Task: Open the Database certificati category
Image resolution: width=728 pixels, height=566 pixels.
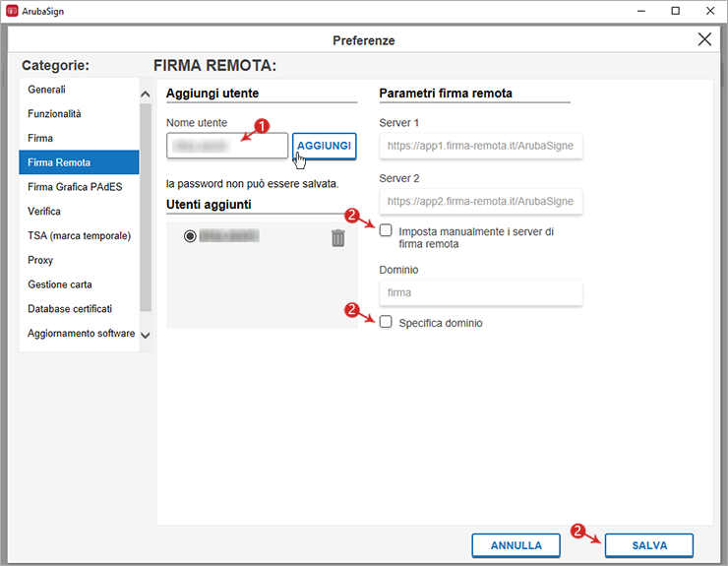Action: [x=79, y=309]
